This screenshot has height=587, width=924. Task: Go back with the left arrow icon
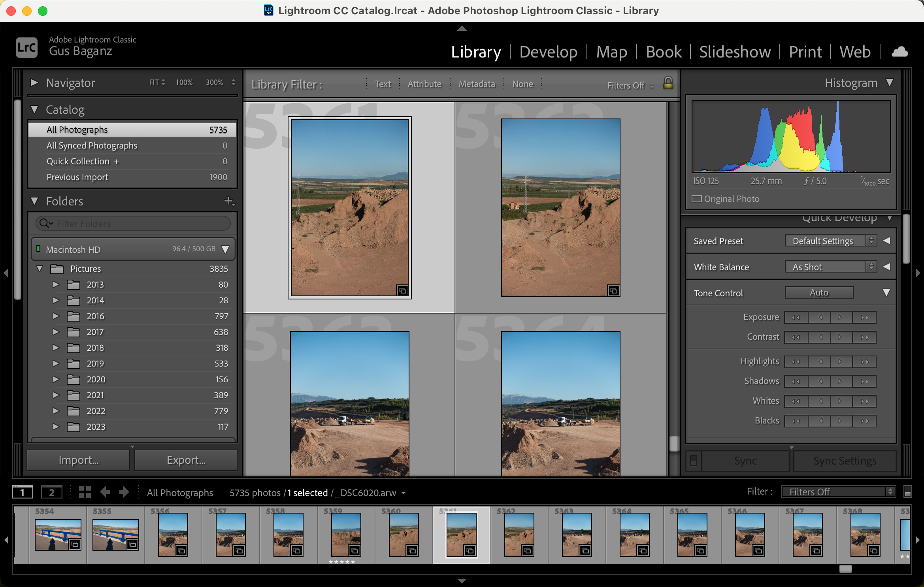click(105, 492)
